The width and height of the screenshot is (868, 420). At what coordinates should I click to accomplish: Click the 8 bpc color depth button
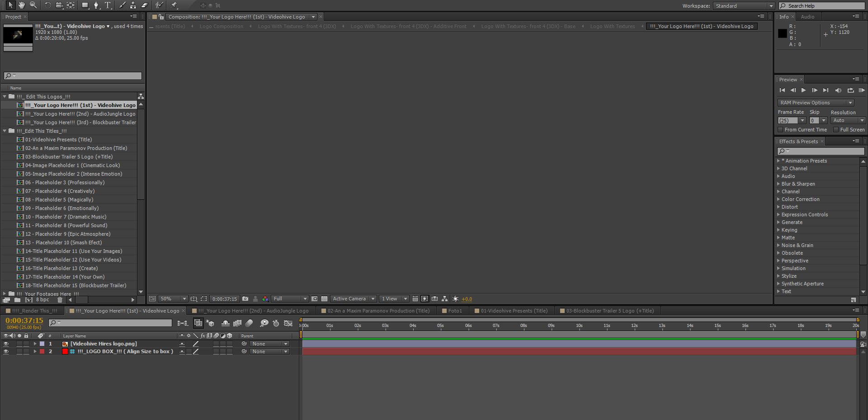(42, 300)
